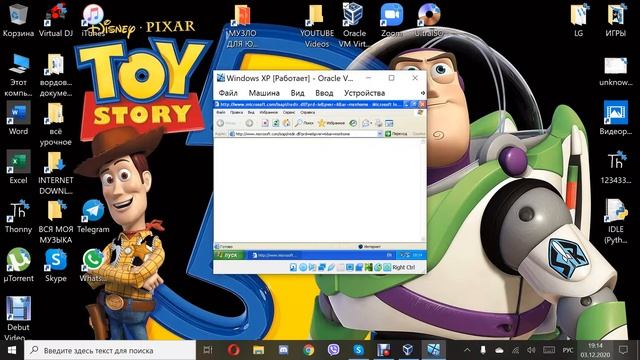Select the UltraISO desktop icon

click(429, 20)
